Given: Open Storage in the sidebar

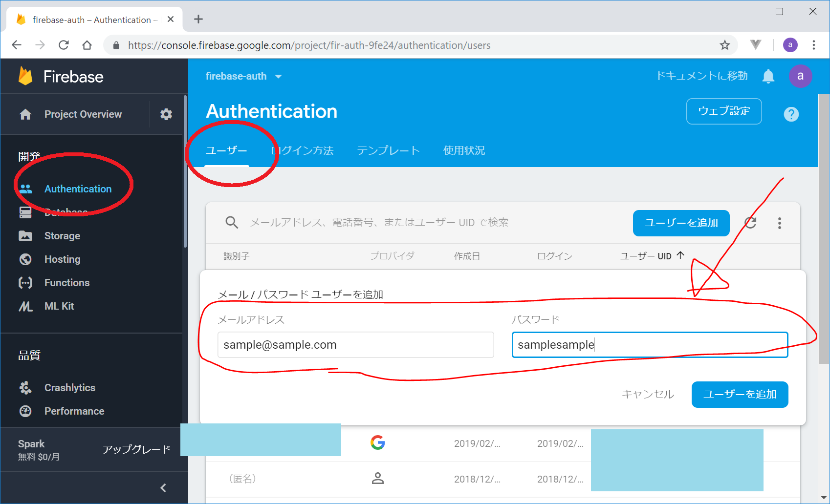Looking at the screenshot, I should 62,236.
